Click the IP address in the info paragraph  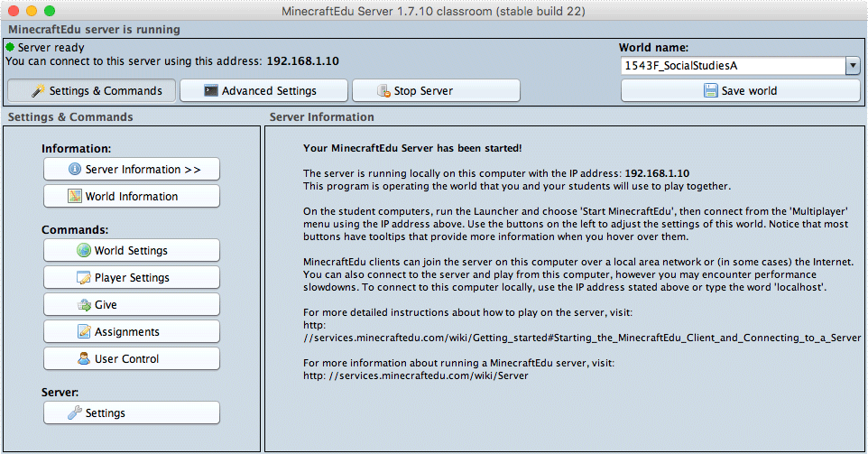[x=657, y=173]
